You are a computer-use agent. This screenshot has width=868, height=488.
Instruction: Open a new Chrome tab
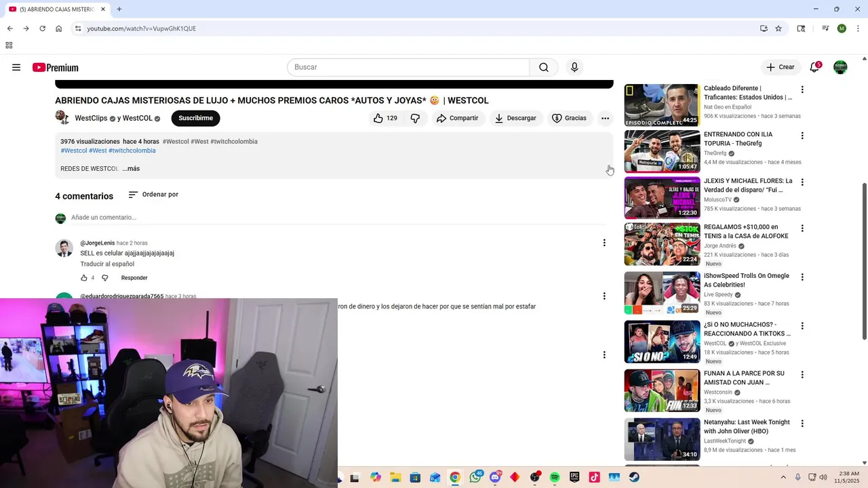click(x=119, y=9)
